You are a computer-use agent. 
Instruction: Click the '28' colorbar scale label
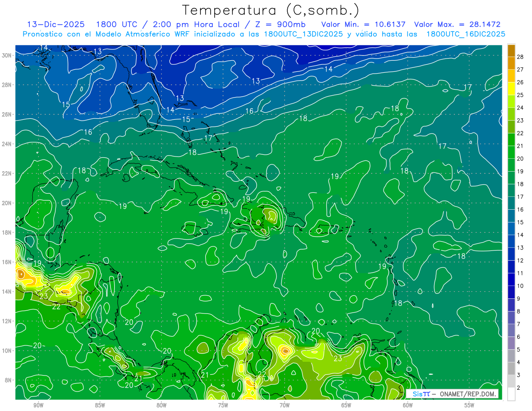coord(520,56)
